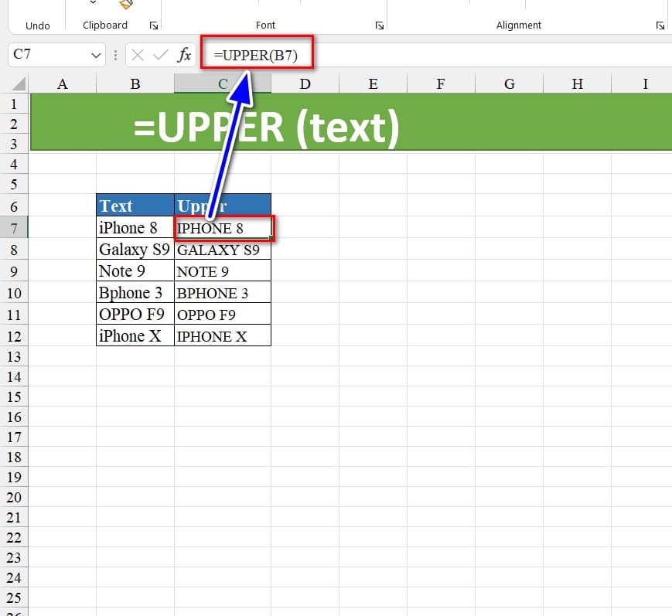
Task: Click the green =UPPER (text) title banner
Action: [464, 124]
